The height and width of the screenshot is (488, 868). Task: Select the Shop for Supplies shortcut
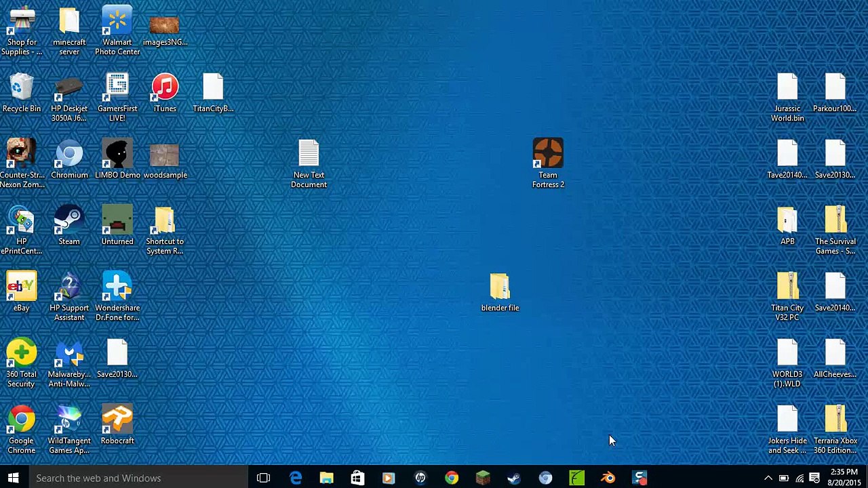point(22,32)
